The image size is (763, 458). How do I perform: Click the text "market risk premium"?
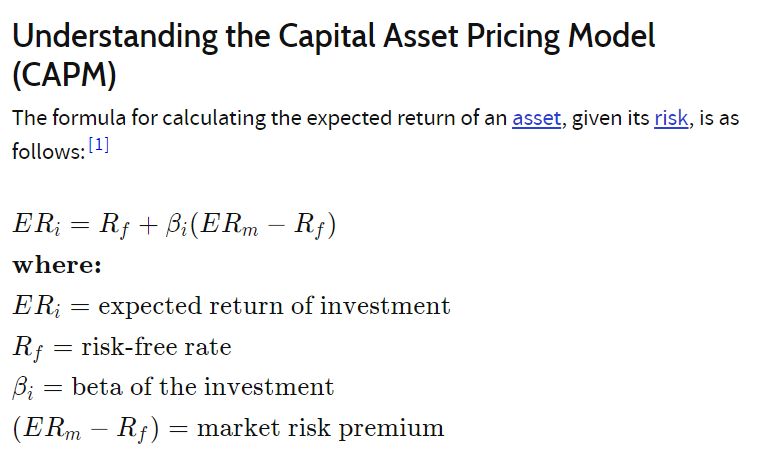320,429
